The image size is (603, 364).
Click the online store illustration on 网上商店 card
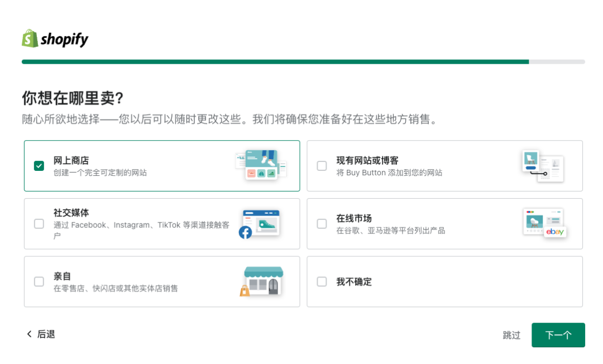(262, 165)
